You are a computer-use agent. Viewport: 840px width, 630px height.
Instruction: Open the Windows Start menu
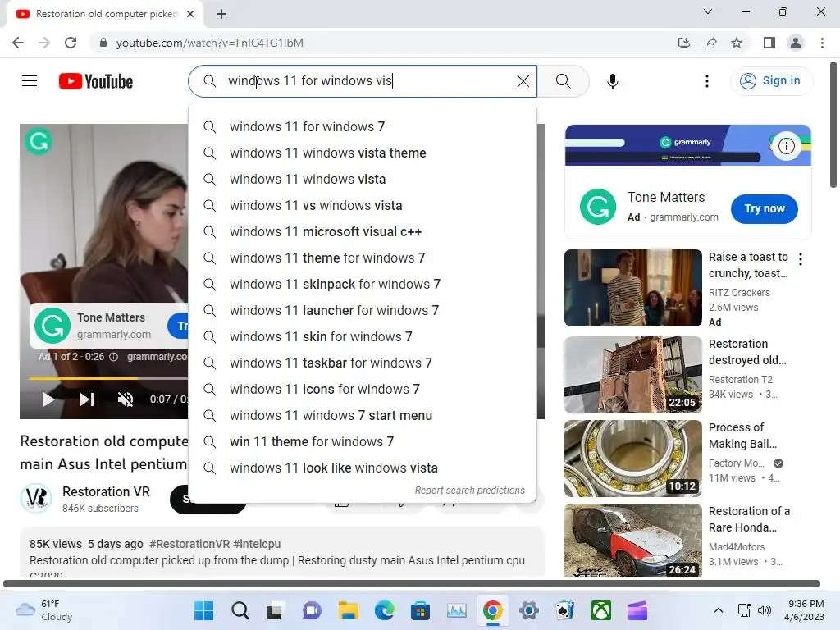pyautogui.click(x=203, y=610)
